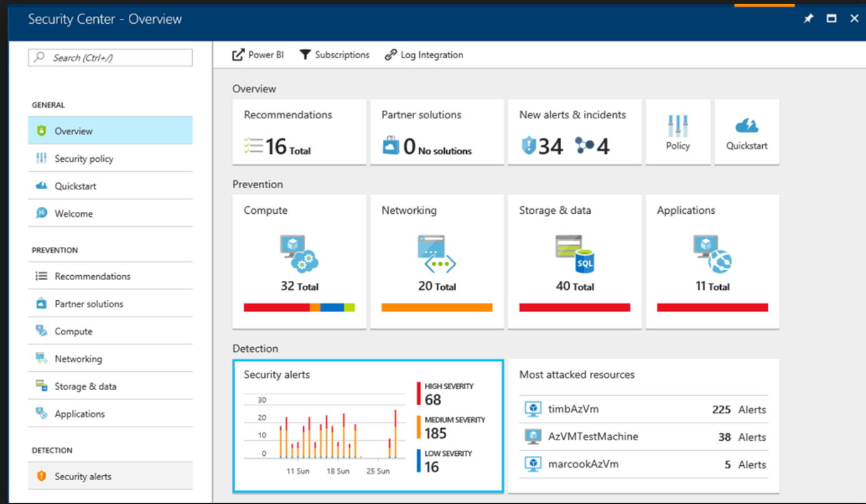The image size is (866, 504).
Task: Click the shopping bag icon in Partner solutions tile
Action: tap(391, 146)
